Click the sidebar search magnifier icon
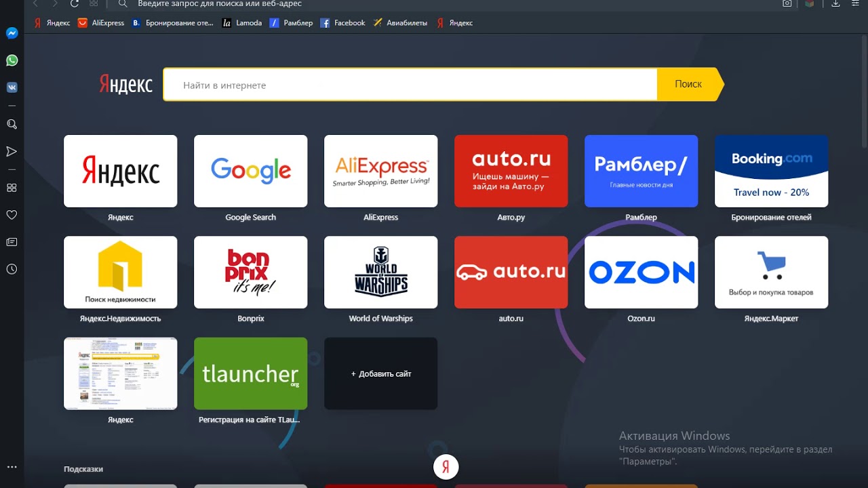 tap(12, 124)
